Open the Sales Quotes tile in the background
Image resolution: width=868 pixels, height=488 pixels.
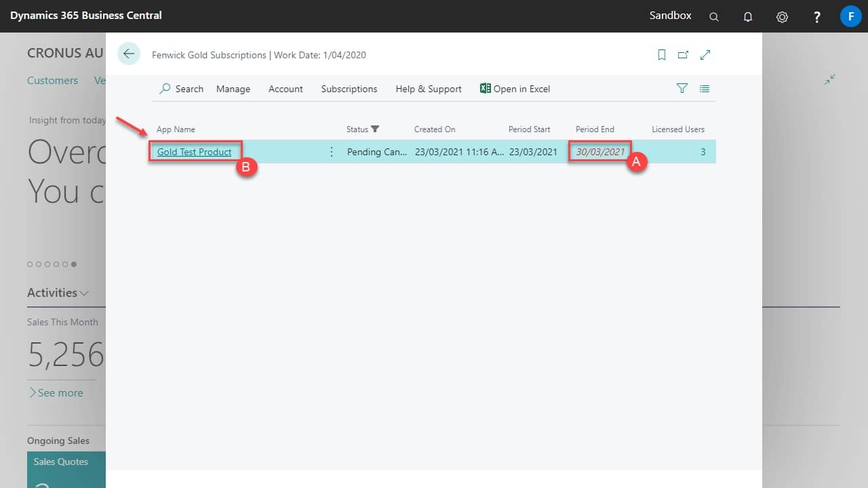click(x=66, y=470)
